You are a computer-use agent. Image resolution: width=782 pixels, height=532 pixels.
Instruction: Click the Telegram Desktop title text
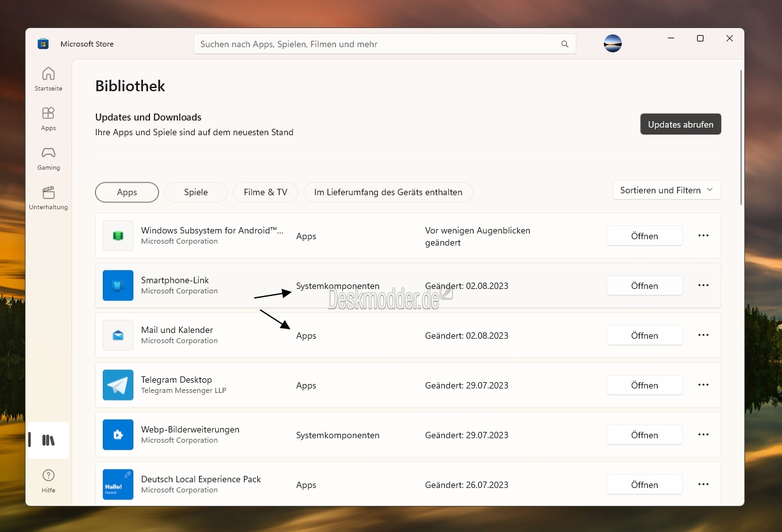pyautogui.click(x=176, y=380)
